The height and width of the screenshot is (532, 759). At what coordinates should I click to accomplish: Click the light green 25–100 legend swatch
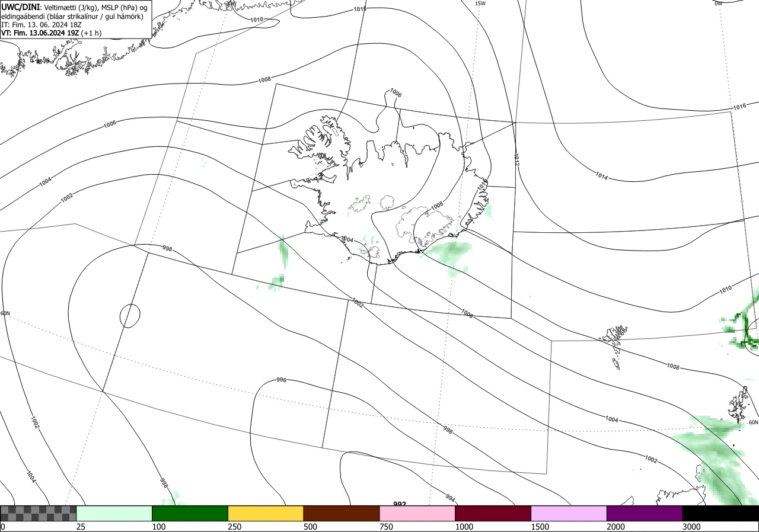[x=114, y=513]
